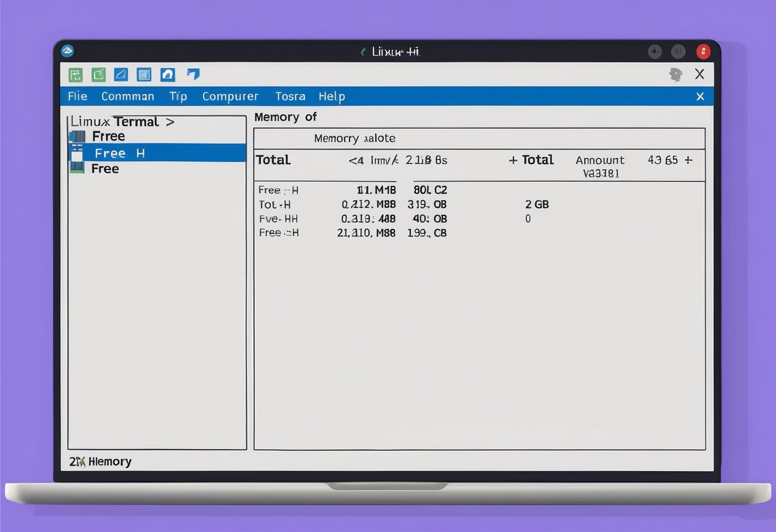This screenshot has width=776, height=532.
Task: Open the blue list view toolbar icon
Action: point(144,74)
